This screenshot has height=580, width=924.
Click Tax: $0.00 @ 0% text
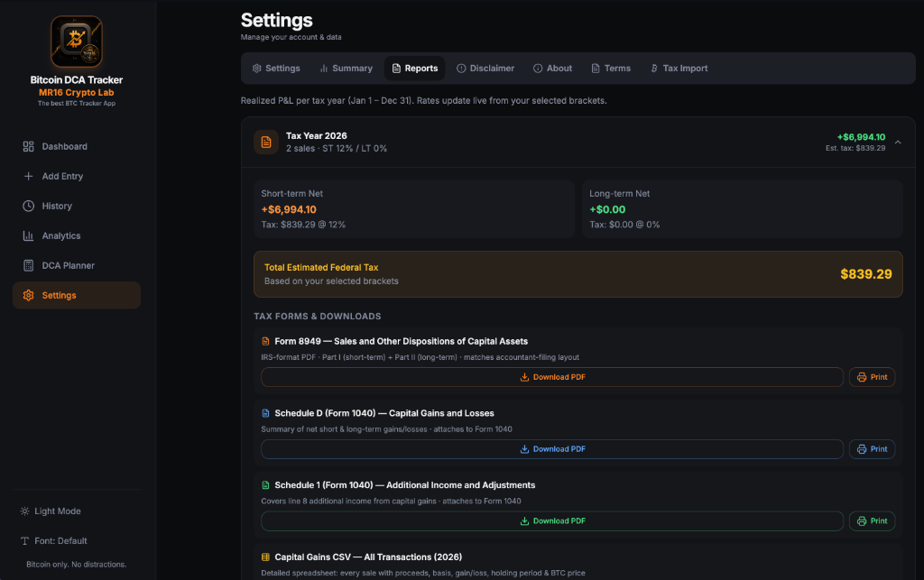[x=624, y=225]
